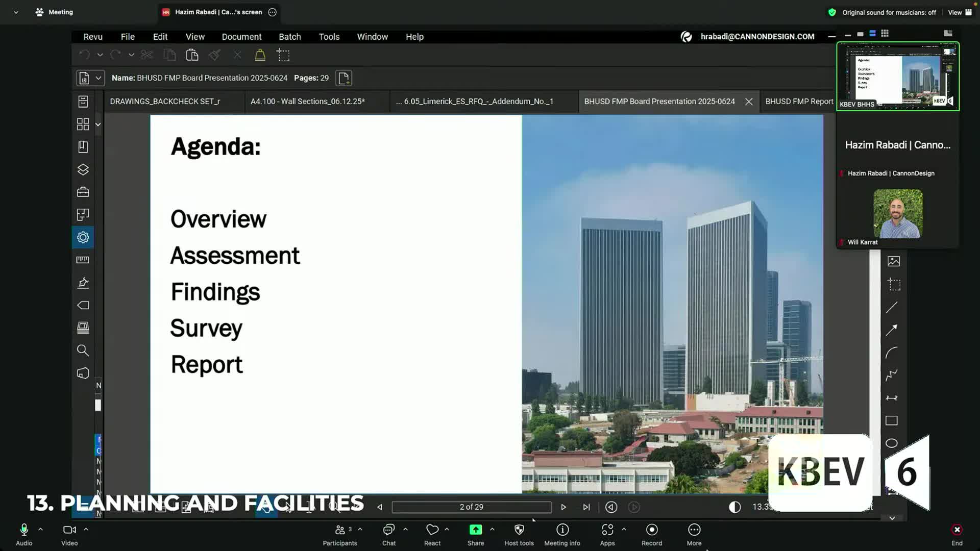Open the Measurements ruler panel
Screen dimensions: 980x551
83,260
